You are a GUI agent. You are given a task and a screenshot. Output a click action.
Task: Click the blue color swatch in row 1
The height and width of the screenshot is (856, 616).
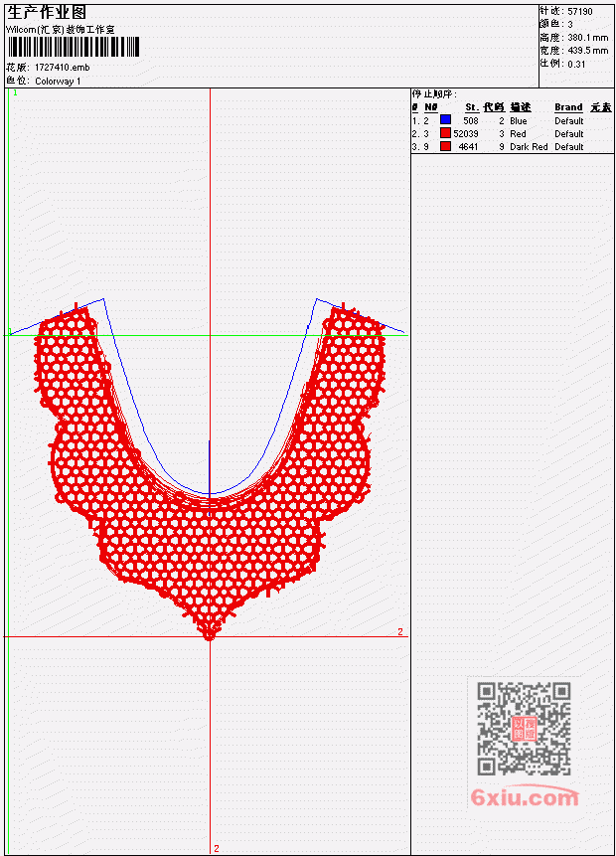[x=445, y=120]
